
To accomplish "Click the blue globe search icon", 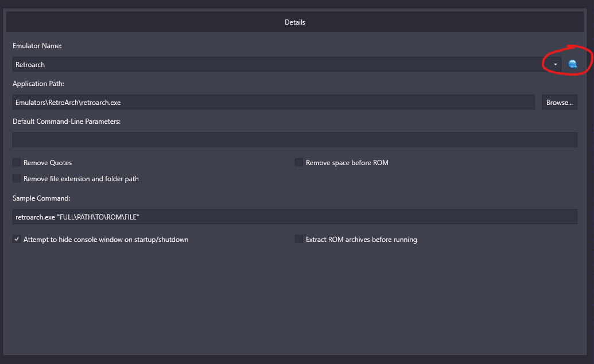I will click(573, 64).
